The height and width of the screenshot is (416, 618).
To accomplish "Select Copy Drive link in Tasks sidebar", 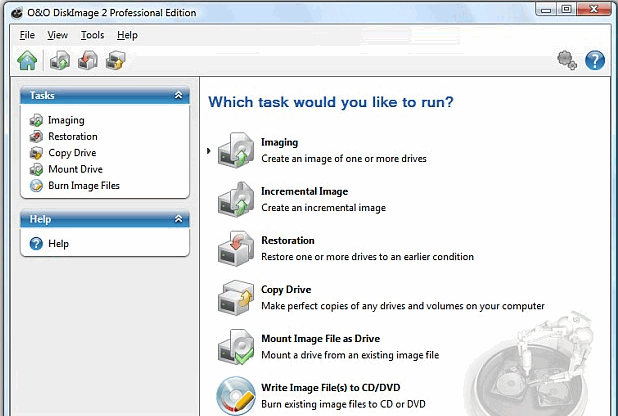I will coord(72,153).
